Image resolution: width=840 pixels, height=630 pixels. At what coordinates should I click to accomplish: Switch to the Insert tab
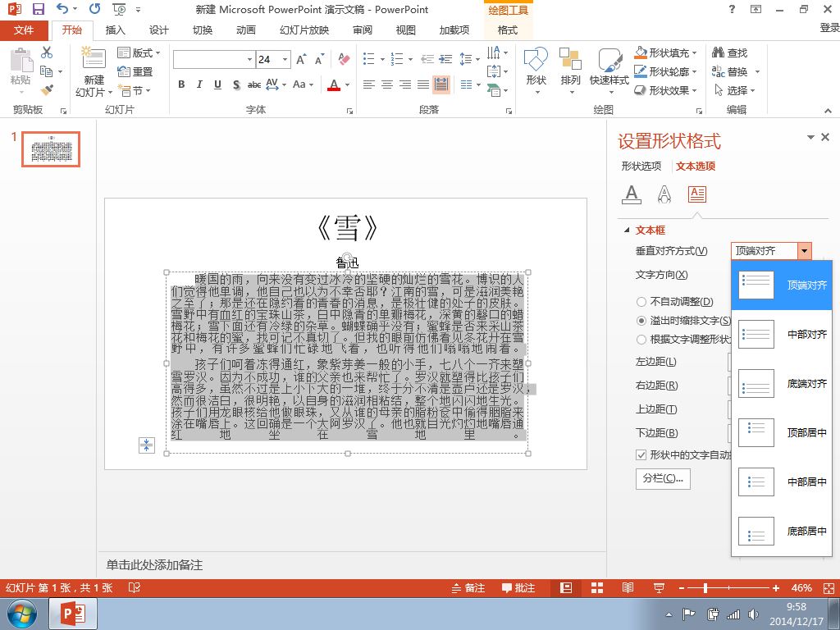(115, 30)
